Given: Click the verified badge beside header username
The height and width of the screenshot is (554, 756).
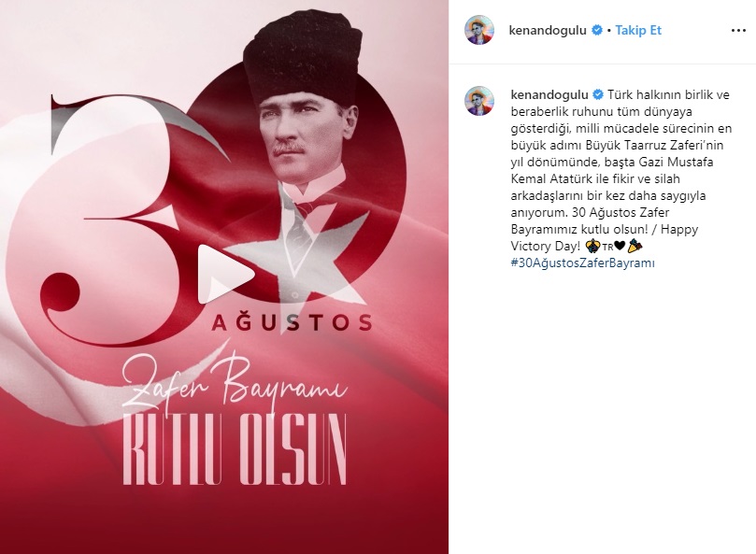Looking at the screenshot, I should click(x=597, y=30).
